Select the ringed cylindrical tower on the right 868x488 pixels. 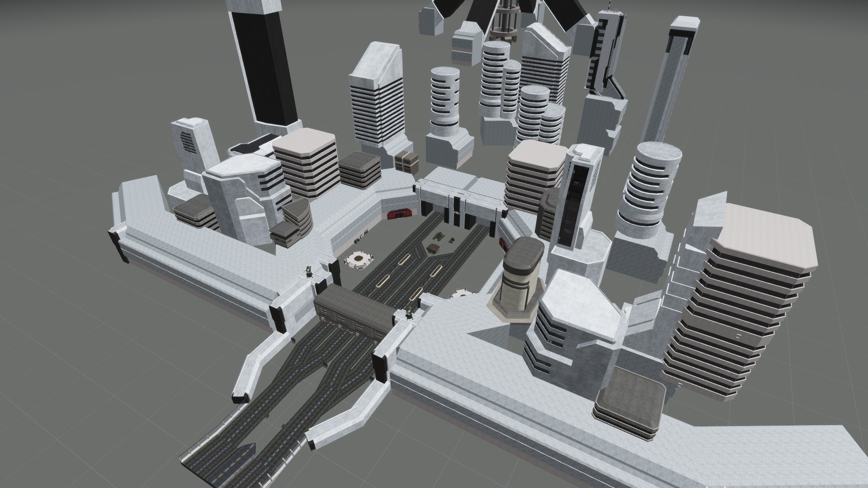click(x=649, y=190)
